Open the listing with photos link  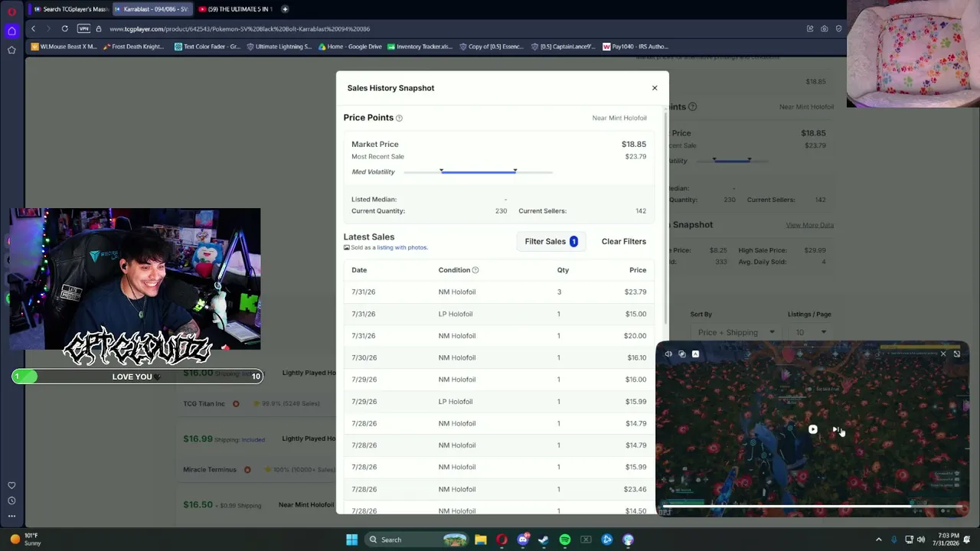click(402, 248)
